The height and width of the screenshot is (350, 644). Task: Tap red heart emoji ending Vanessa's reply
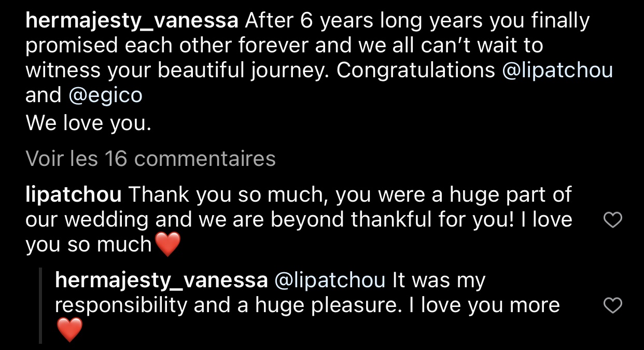pyautogui.click(x=69, y=329)
